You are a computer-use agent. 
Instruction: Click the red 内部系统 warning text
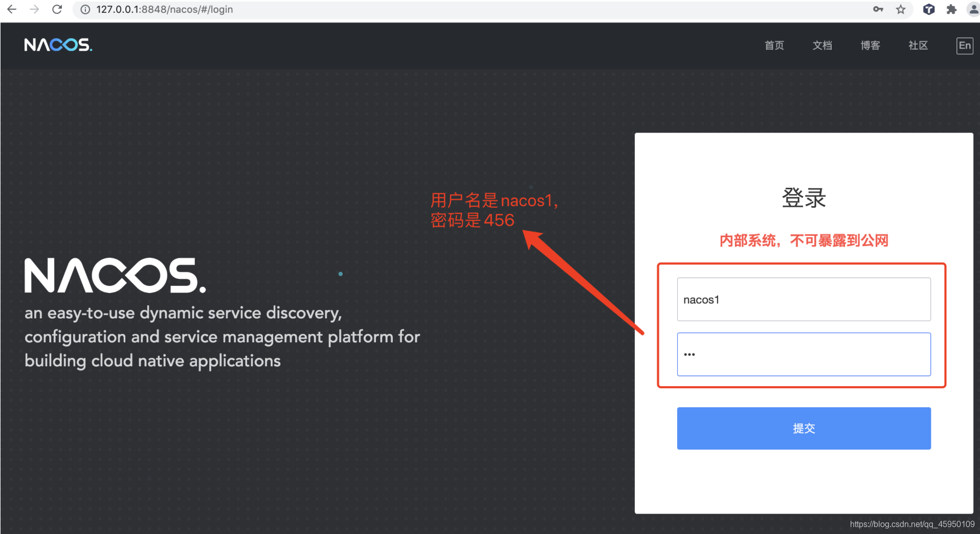click(804, 240)
